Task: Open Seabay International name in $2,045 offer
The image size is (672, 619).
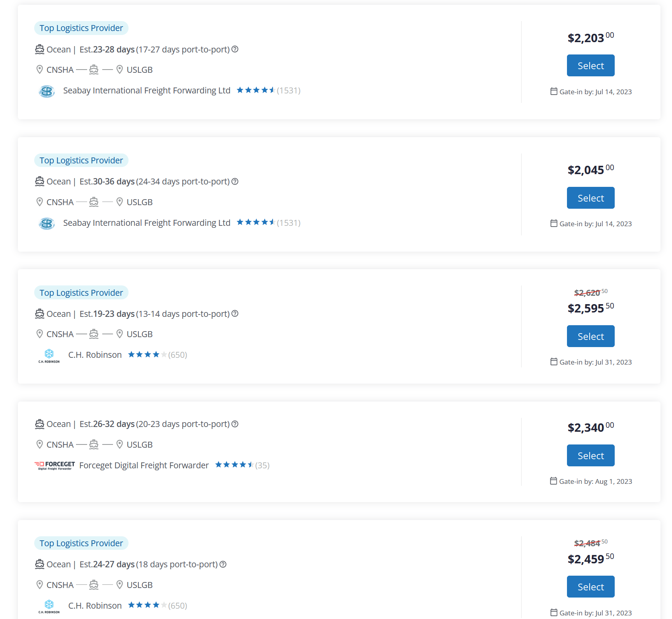Action: coord(147,223)
